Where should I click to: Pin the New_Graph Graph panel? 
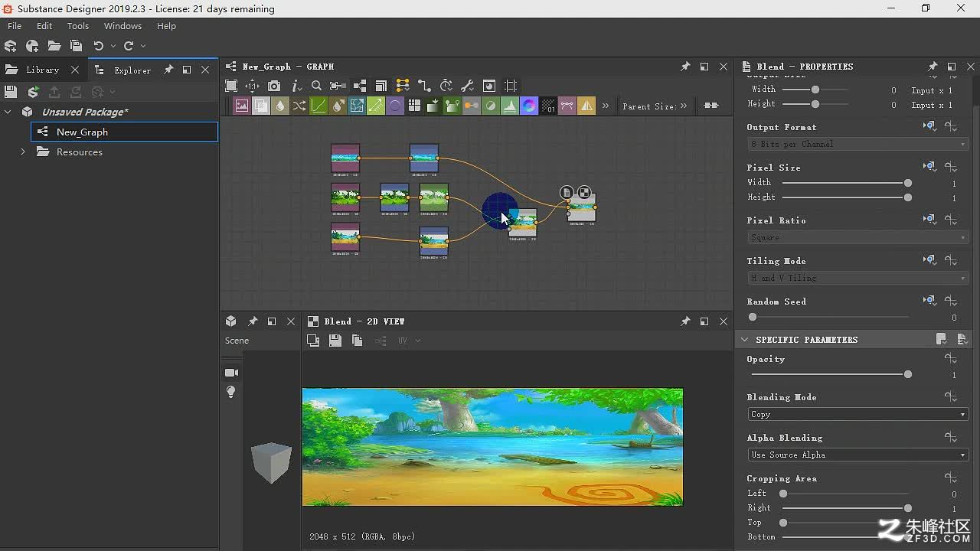685,67
